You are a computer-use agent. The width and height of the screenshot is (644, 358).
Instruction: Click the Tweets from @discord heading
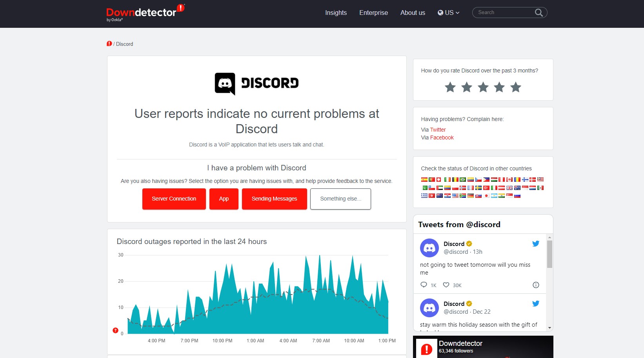pyautogui.click(x=459, y=224)
